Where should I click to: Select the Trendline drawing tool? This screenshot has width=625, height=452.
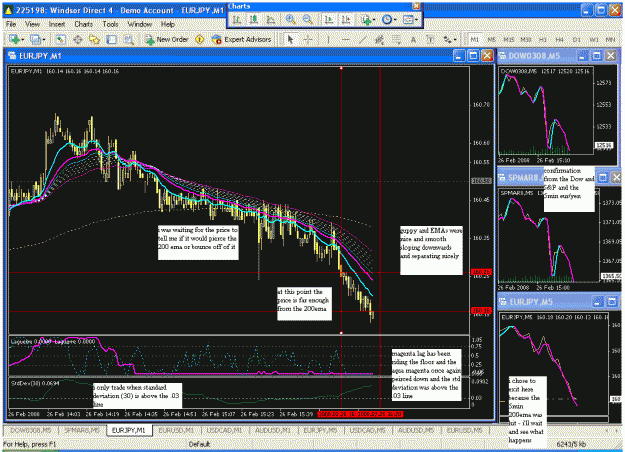(362, 39)
